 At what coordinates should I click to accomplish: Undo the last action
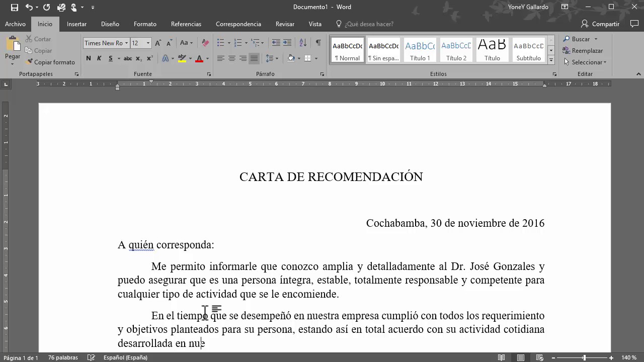29,7
